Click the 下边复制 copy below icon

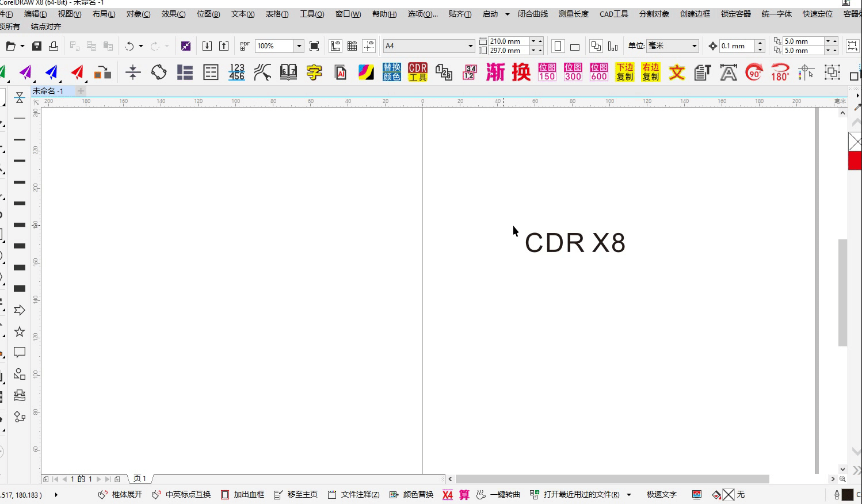pos(625,72)
